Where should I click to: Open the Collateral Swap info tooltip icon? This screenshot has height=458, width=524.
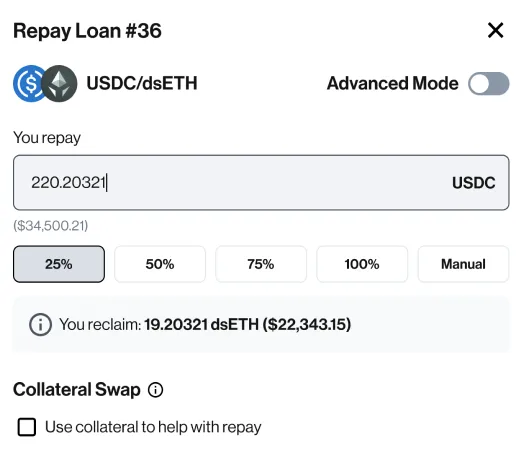click(x=155, y=390)
